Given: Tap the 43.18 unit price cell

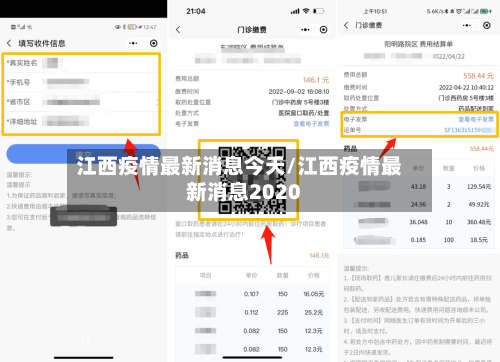Looking at the screenshot, I should pyautogui.click(x=418, y=187).
